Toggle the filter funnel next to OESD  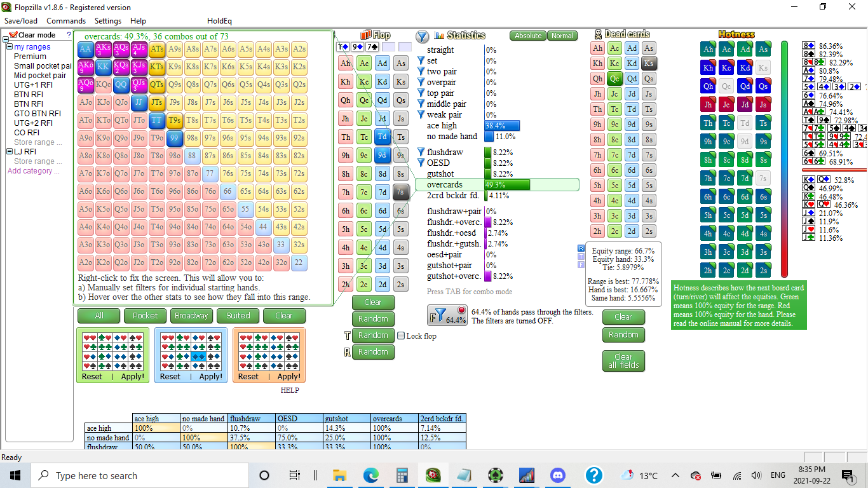(421, 163)
